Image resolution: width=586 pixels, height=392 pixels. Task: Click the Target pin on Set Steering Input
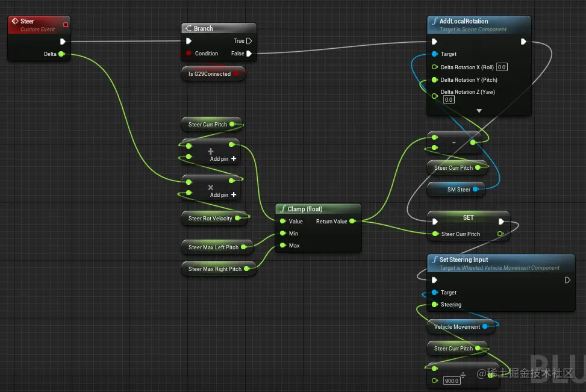pyautogui.click(x=435, y=292)
